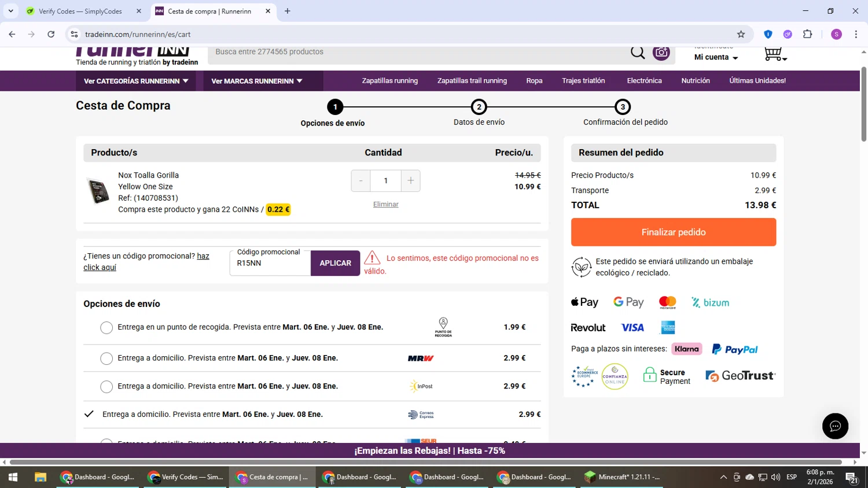This screenshot has height=488, width=868.
Task: Select pickup point delivery at 1.99 €
Action: point(106,328)
